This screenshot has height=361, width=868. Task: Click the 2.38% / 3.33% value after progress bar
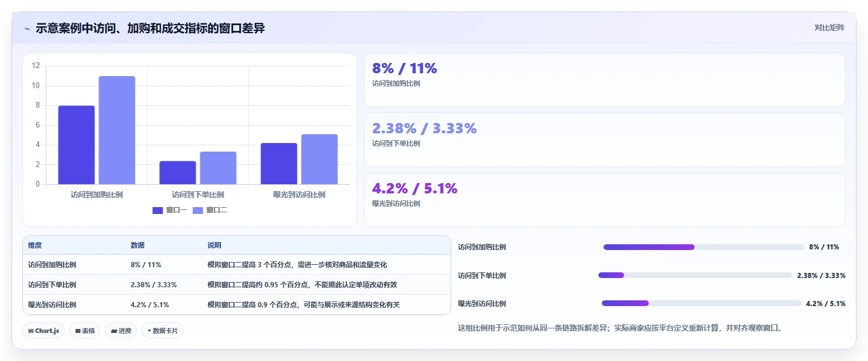coord(821,275)
